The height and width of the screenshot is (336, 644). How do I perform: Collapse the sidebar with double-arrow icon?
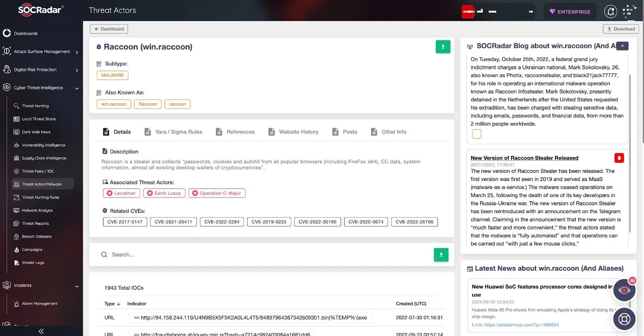click(41, 331)
